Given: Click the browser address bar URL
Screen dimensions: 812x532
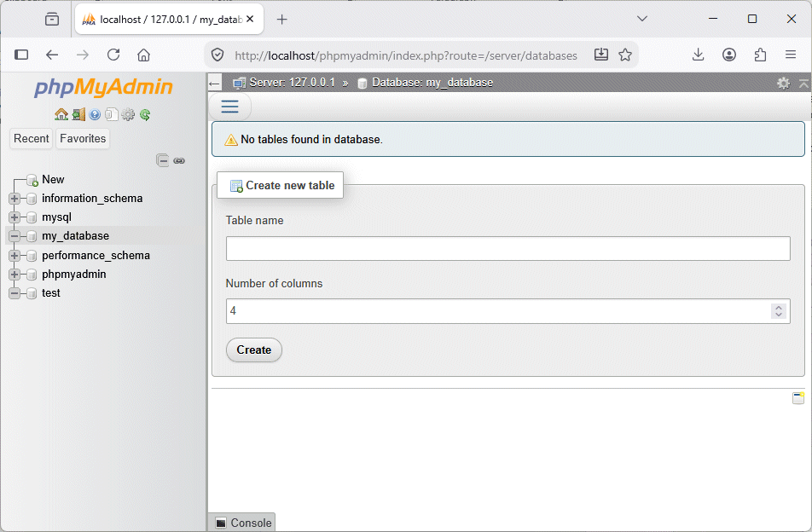Looking at the screenshot, I should [x=406, y=55].
